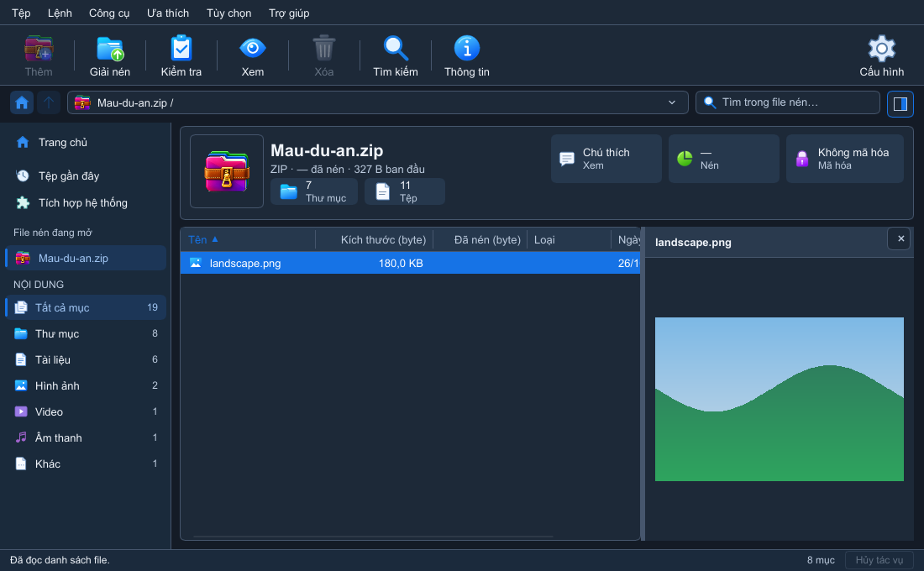Image resolution: width=924 pixels, height=571 pixels.
Task: Click the Chú thích Xem card
Action: [606, 159]
